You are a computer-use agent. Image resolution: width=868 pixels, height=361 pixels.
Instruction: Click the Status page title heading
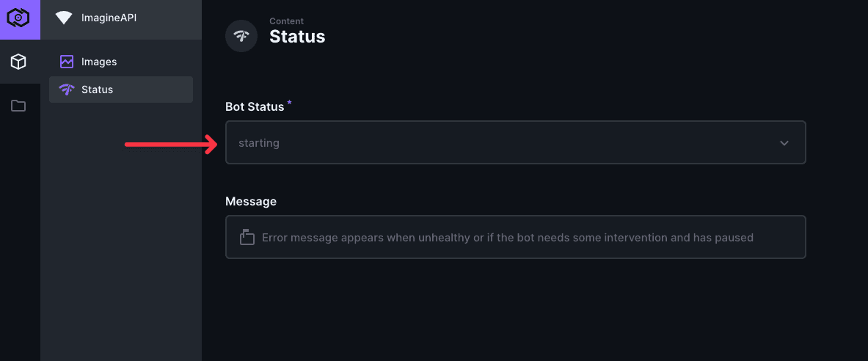pyautogui.click(x=297, y=37)
